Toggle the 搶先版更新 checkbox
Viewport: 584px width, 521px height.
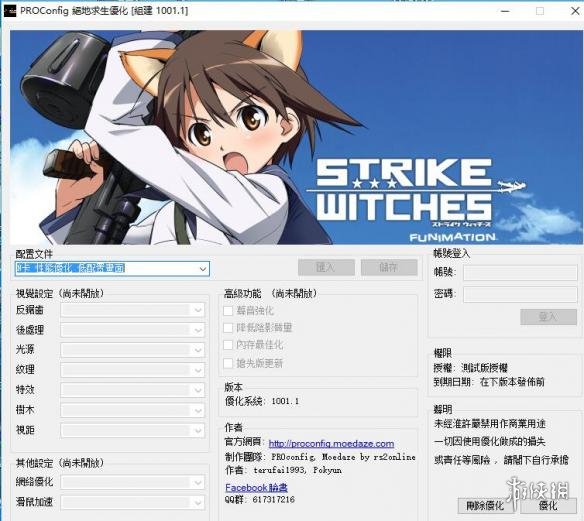pyautogui.click(x=228, y=363)
